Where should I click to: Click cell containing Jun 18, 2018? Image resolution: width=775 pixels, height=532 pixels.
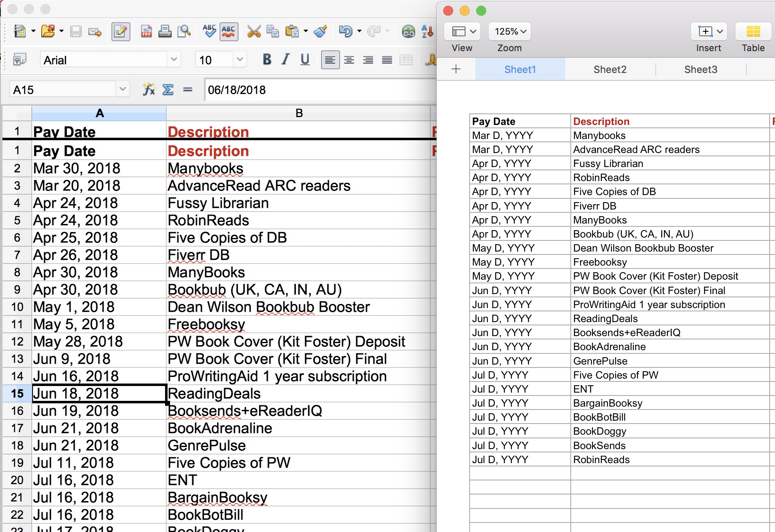pyautogui.click(x=99, y=393)
